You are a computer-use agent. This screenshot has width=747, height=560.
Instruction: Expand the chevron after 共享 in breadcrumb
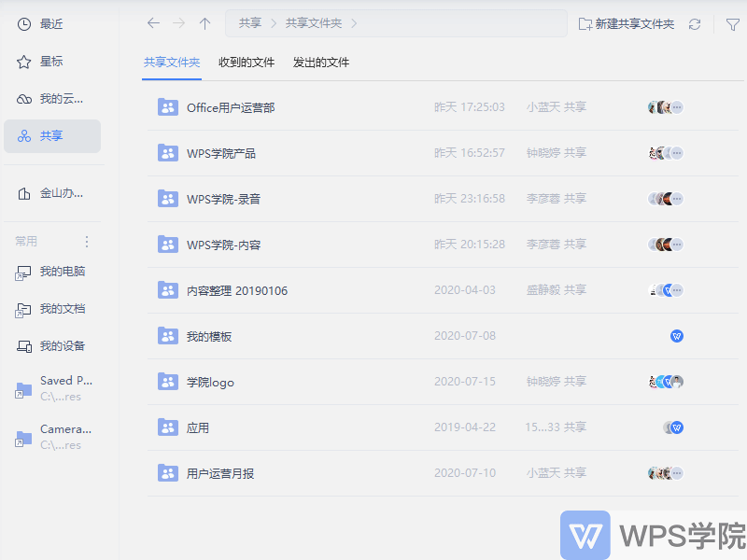tap(274, 23)
